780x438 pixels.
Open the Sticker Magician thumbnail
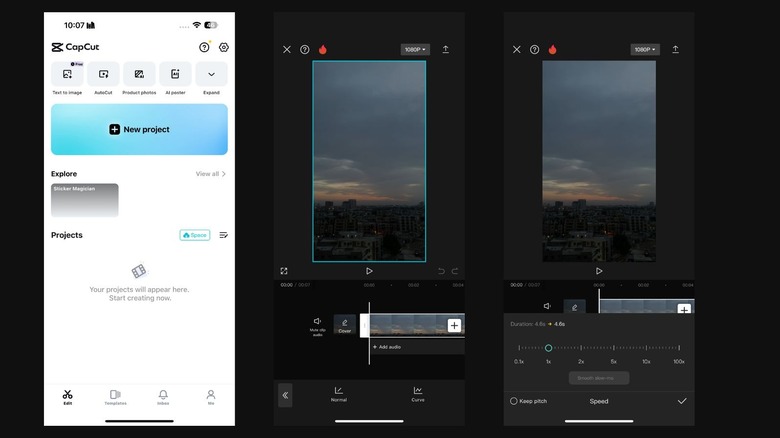[85, 200]
